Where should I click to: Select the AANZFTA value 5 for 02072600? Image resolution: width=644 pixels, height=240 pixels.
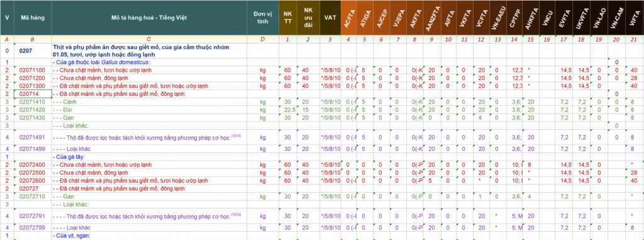430,180
